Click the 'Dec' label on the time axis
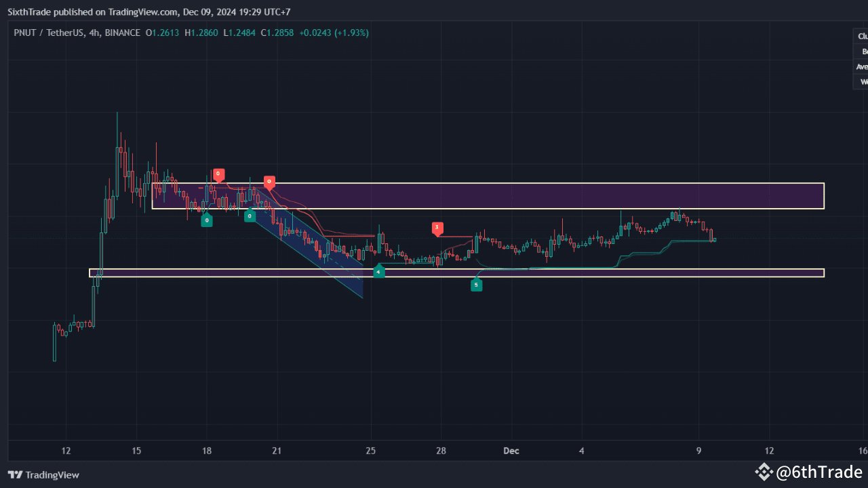The height and width of the screenshot is (488, 868). [511, 450]
